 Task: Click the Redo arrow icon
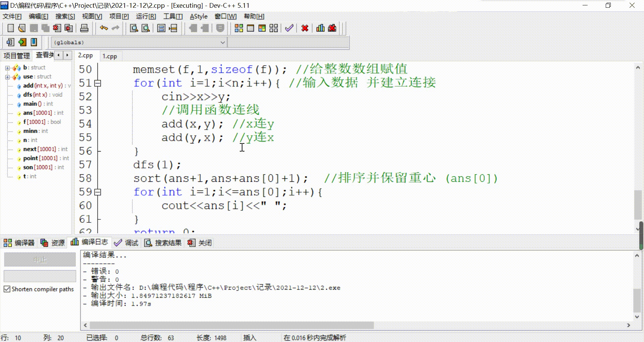[115, 28]
